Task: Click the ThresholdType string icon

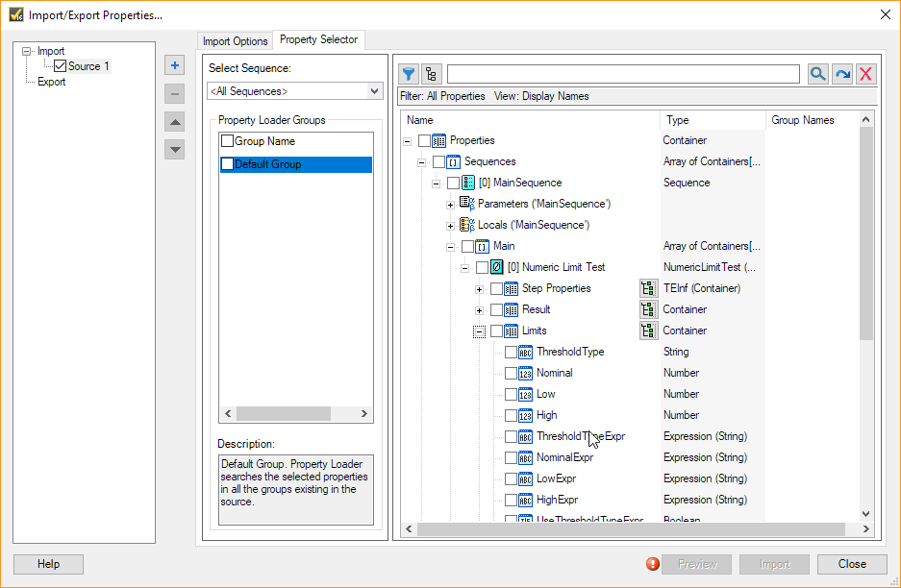Action: [x=526, y=352]
